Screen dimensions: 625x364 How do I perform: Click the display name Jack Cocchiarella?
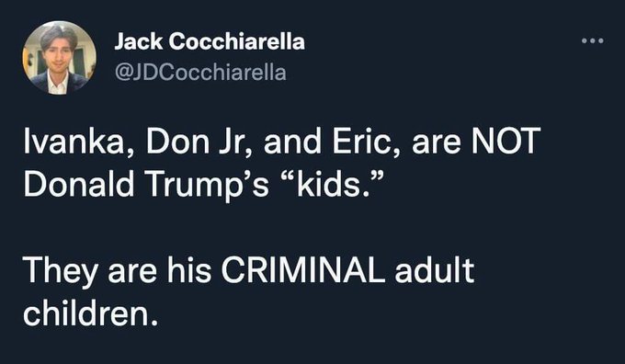pyautogui.click(x=210, y=41)
